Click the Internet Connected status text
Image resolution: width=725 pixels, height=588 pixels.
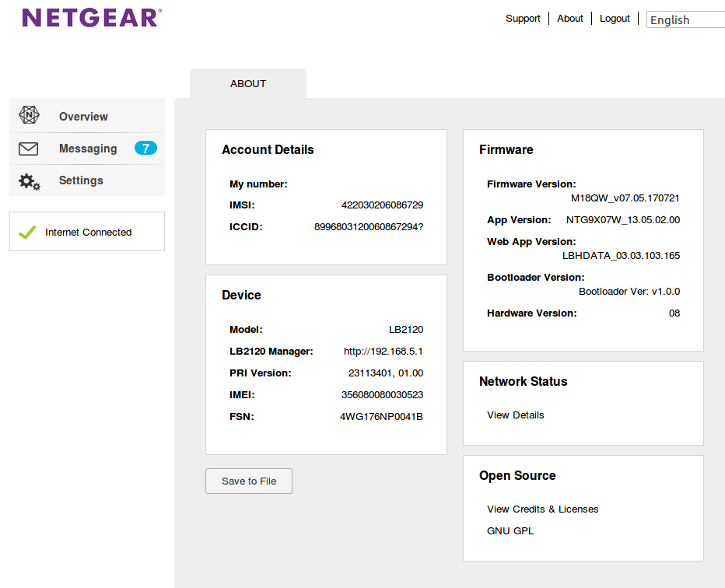(x=89, y=232)
